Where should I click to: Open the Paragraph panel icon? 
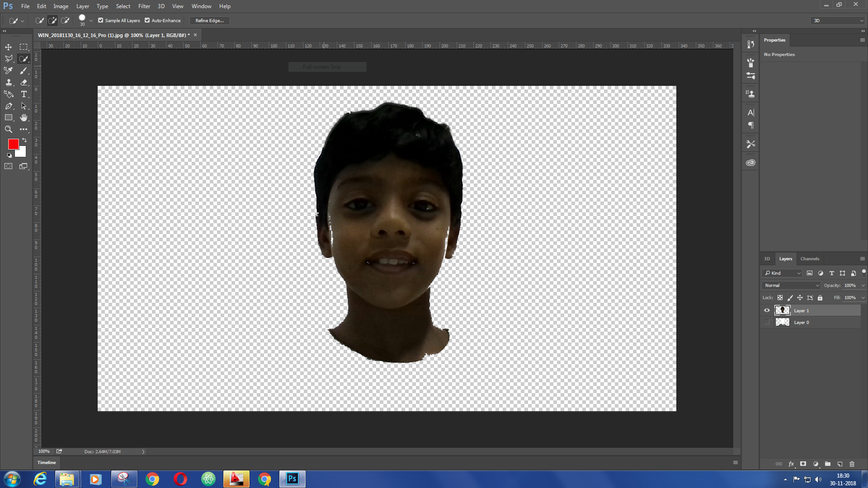(x=750, y=125)
